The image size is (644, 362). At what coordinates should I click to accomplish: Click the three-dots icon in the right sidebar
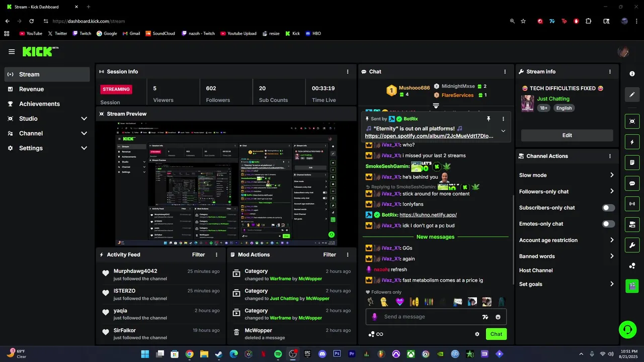click(x=632, y=266)
